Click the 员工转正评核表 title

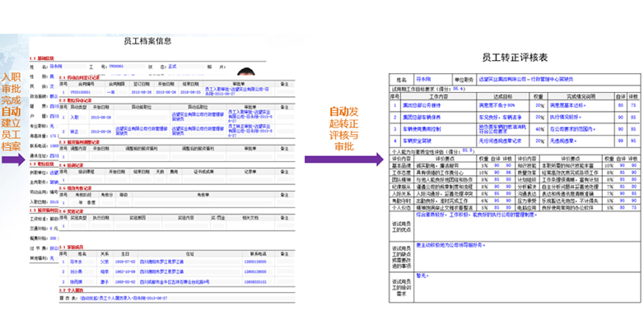pyautogui.click(x=514, y=58)
